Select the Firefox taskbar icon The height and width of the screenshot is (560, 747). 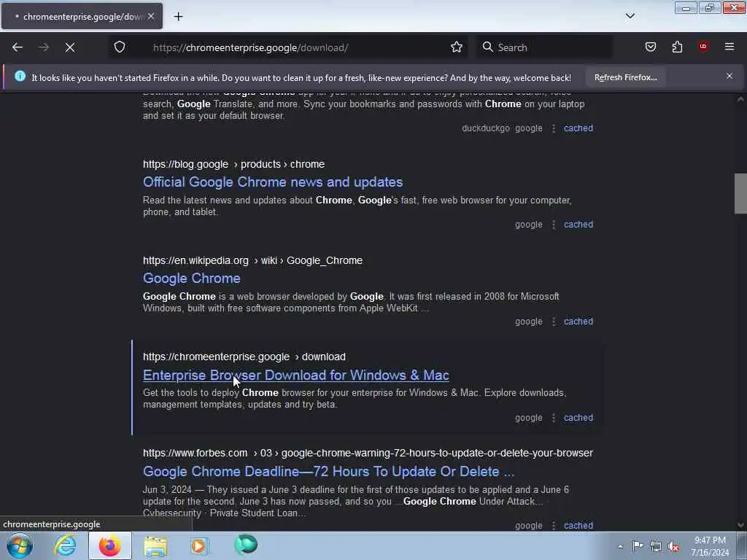(x=109, y=545)
